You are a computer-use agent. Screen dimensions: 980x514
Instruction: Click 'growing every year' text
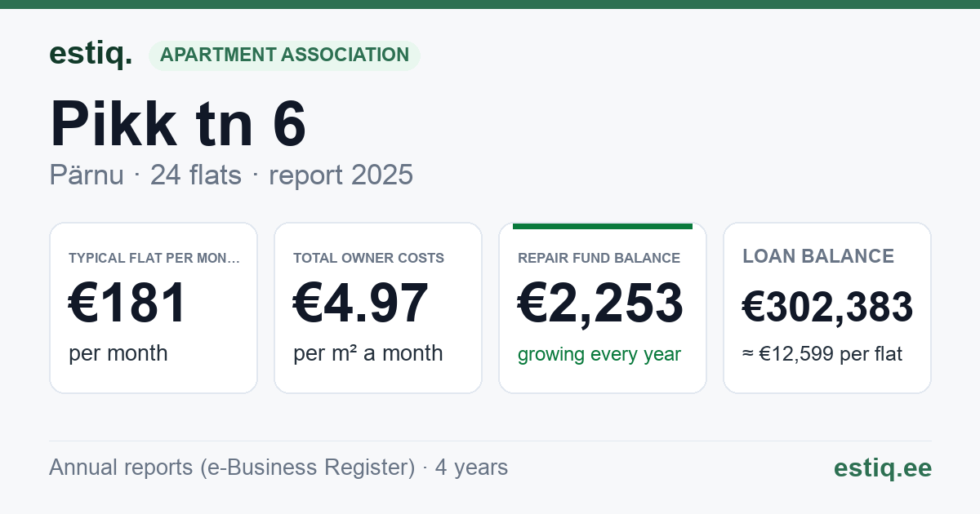click(x=599, y=354)
